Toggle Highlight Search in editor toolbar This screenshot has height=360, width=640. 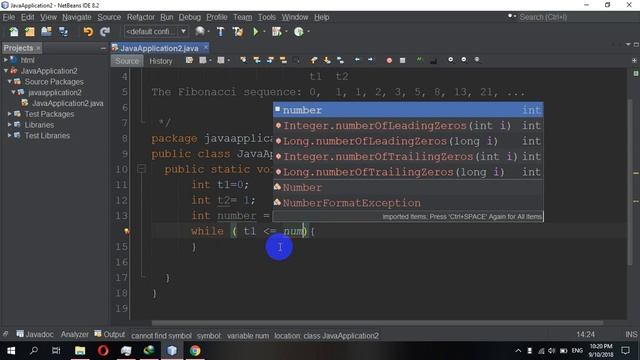(x=283, y=60)
